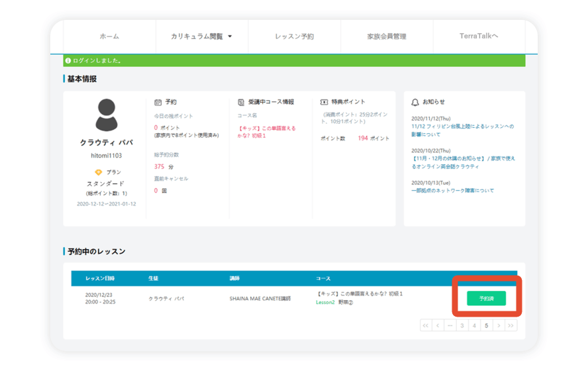Screen dimensions: 588x371
Task: Click the 【キッズ】 course name link in course info
Action: coord(266,132)
